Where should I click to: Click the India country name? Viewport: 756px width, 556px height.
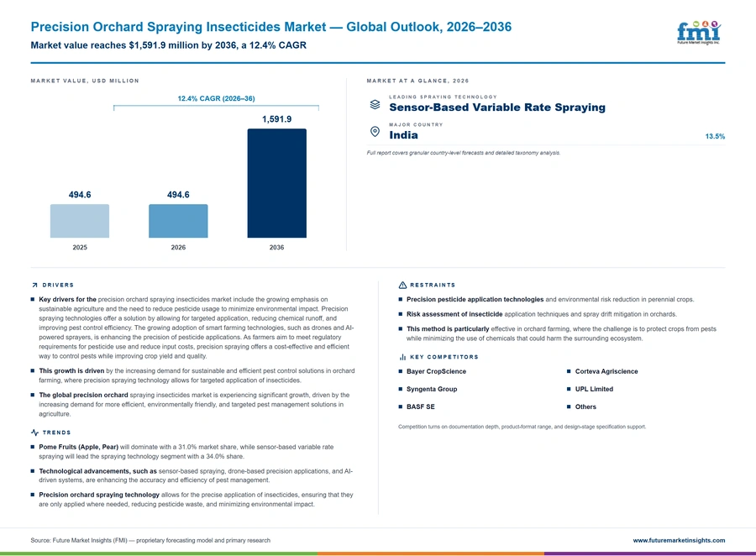tap(403, 135)
